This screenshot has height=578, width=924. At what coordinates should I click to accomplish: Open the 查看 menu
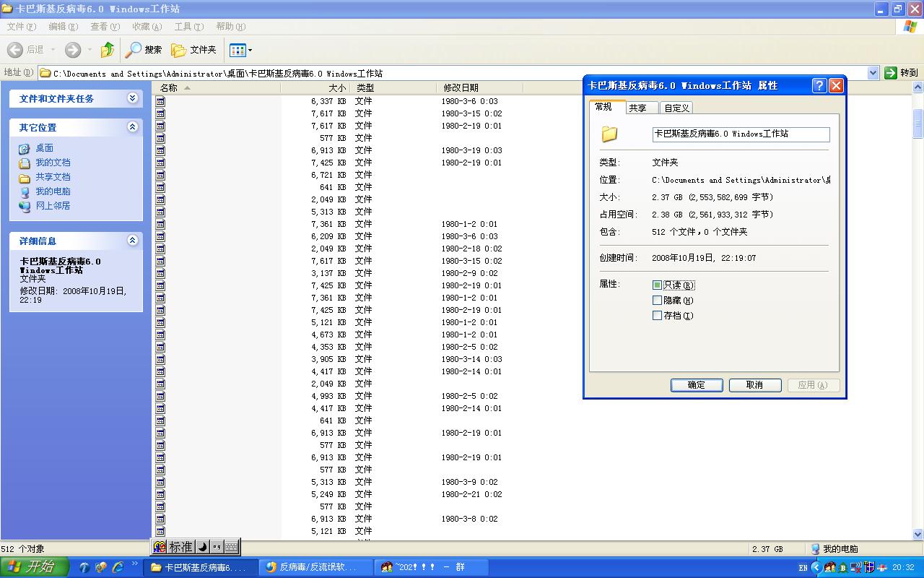(105, 27)
